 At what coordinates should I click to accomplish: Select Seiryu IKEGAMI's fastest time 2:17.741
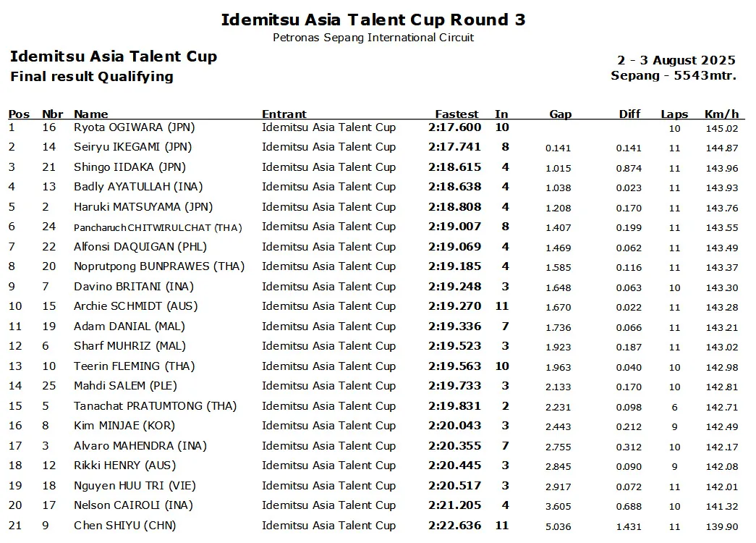click(454, 147)
